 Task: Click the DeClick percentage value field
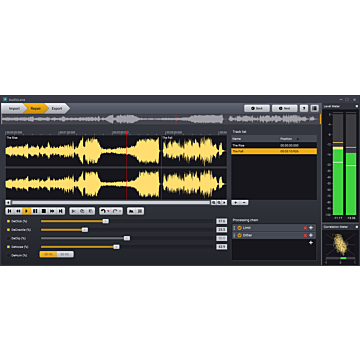pos(221,221)
